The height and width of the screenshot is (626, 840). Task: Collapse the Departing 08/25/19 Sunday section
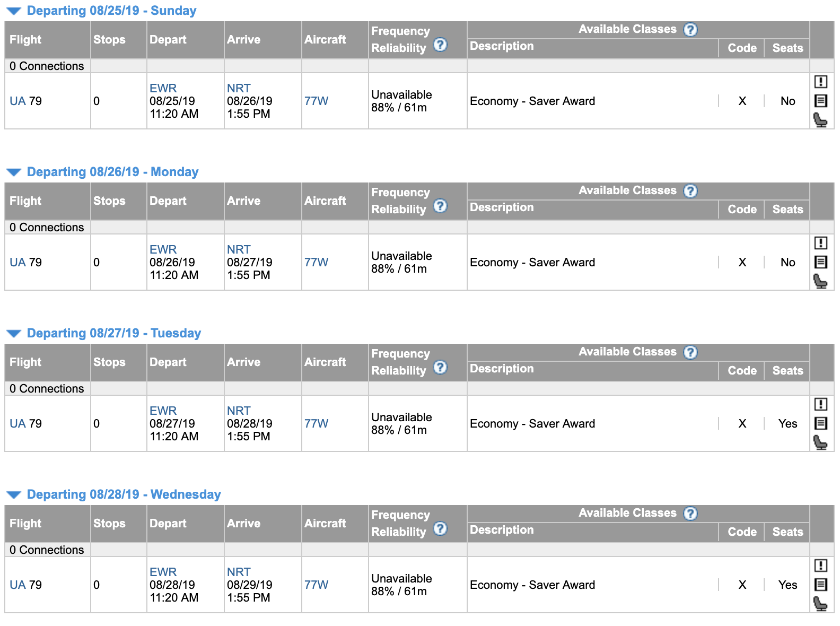[14, 11]
